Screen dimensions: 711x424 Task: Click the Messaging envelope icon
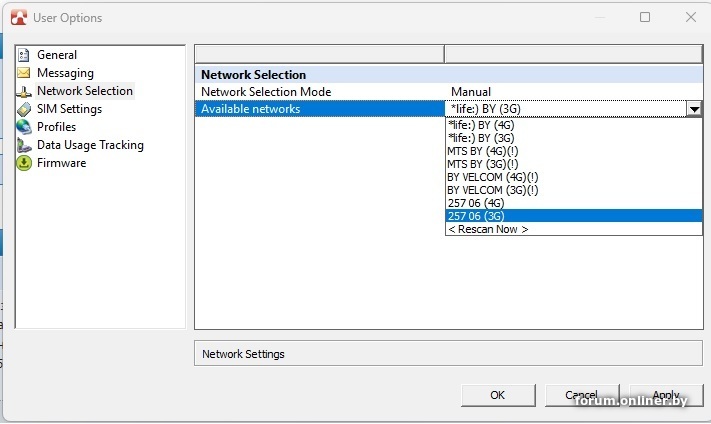24,73
